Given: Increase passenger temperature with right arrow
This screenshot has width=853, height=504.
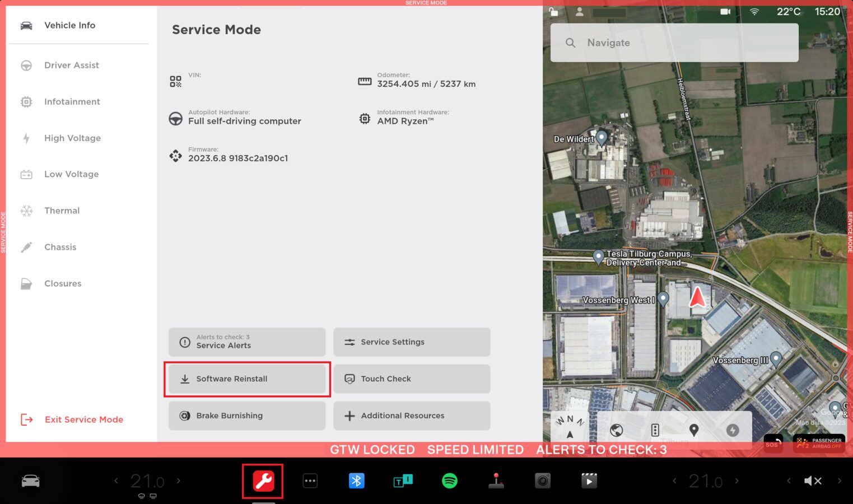Looking at the screenshot, I should (x=737, y=480).
